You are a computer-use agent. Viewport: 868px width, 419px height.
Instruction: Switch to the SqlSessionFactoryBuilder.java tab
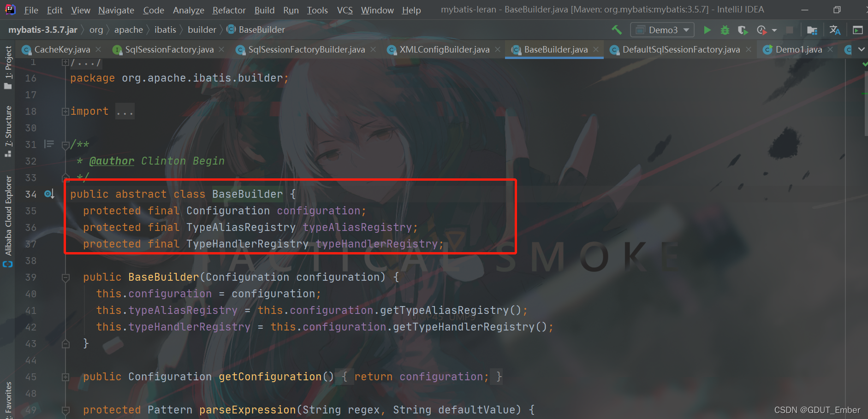306,49
